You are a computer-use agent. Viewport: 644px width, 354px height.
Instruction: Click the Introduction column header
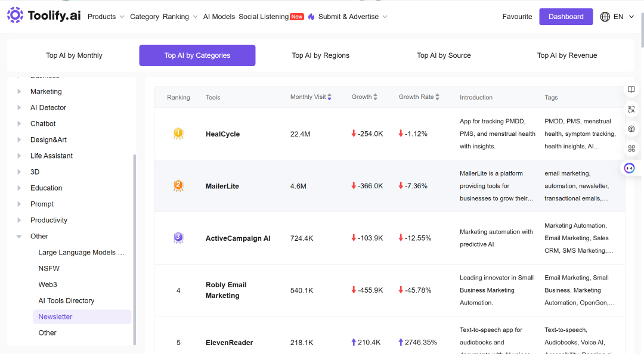tap(476, 97)
